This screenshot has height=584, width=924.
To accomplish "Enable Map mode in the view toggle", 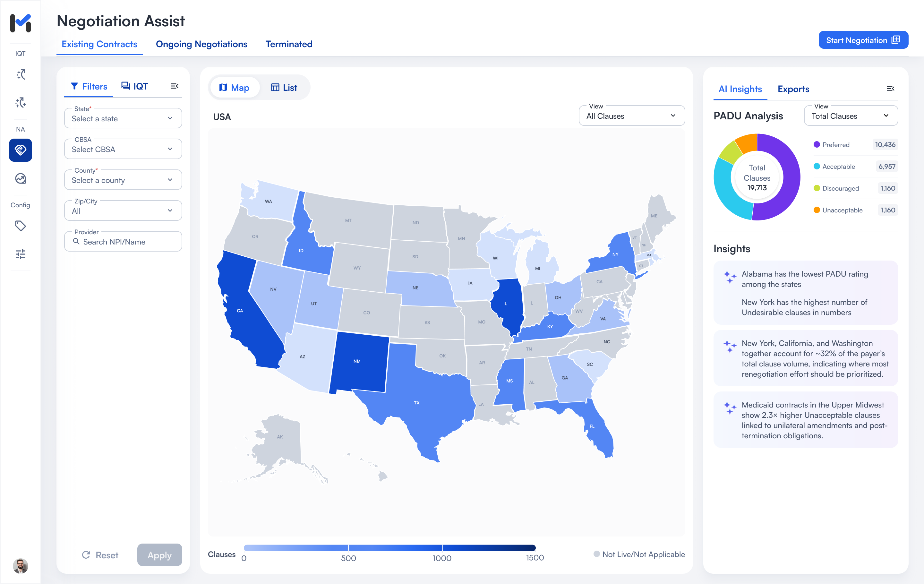I will [x=235, y=88].
